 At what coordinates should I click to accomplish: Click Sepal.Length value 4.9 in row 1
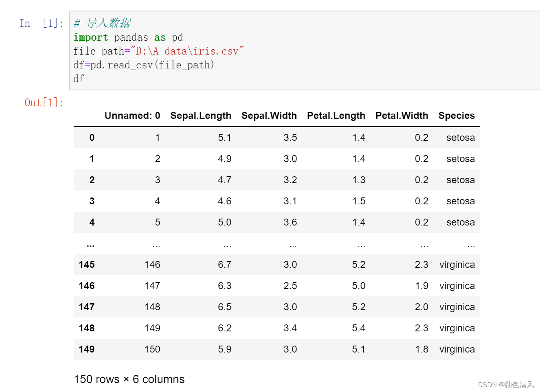pos(224,159)
